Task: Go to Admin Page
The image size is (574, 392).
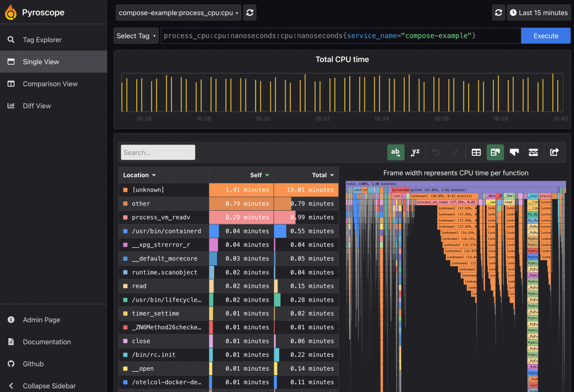Action: tap(53, 320)
